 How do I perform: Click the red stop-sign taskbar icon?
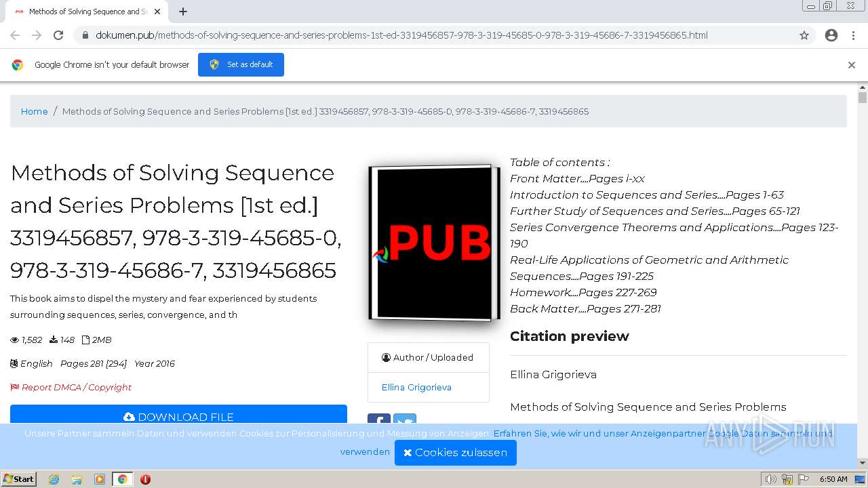click(145, 479)
